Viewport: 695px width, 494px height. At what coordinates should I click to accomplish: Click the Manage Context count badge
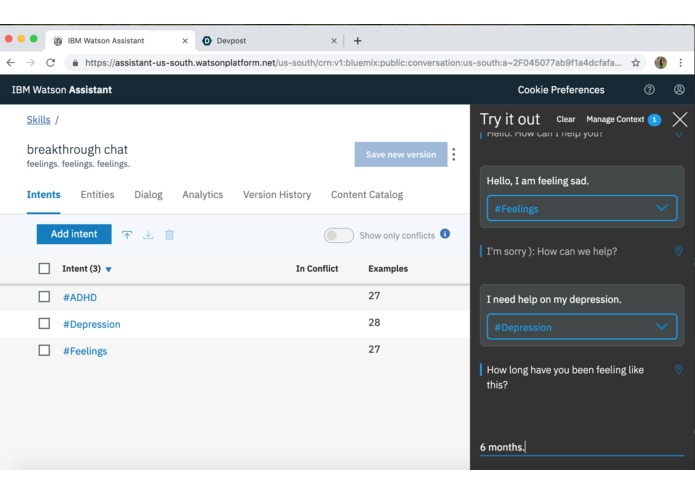(654, 120)
